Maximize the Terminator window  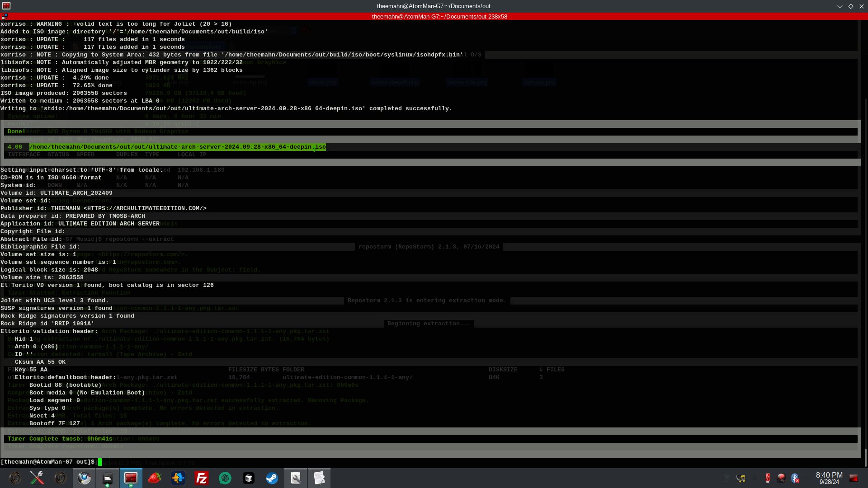851,6
